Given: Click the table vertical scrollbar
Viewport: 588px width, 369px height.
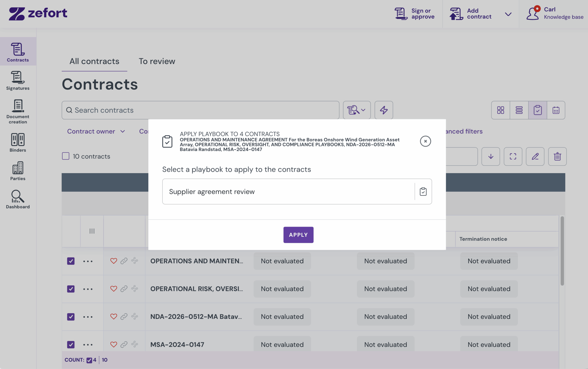Looking at the screenshot, I should click(562, 251).
